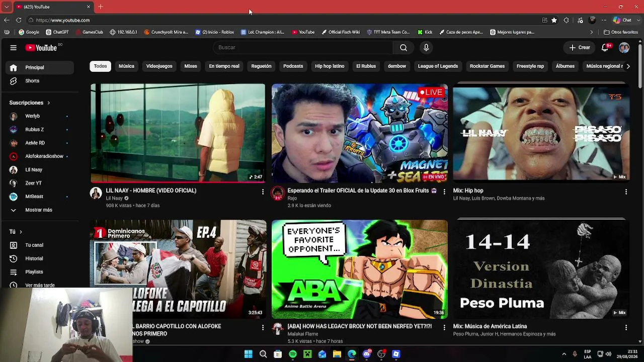Go back with the browser back arrow
This screenshot has height=362, width=644.
[x=6, y=20]
